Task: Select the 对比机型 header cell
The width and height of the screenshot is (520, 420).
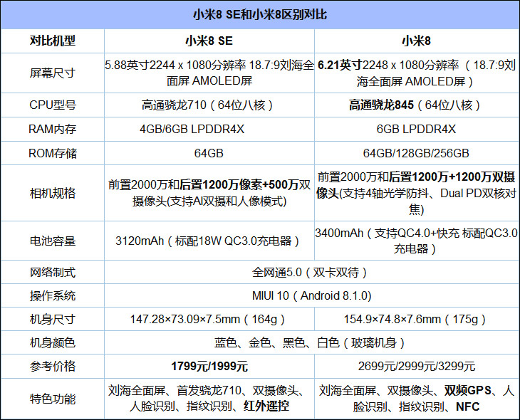Action: tap(53, 41)
